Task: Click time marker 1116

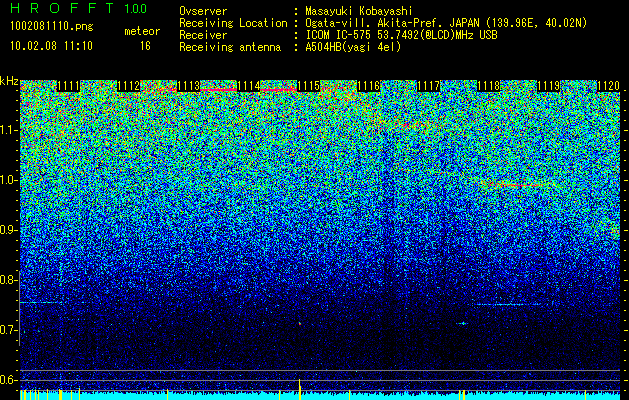Action: [369, 86]
